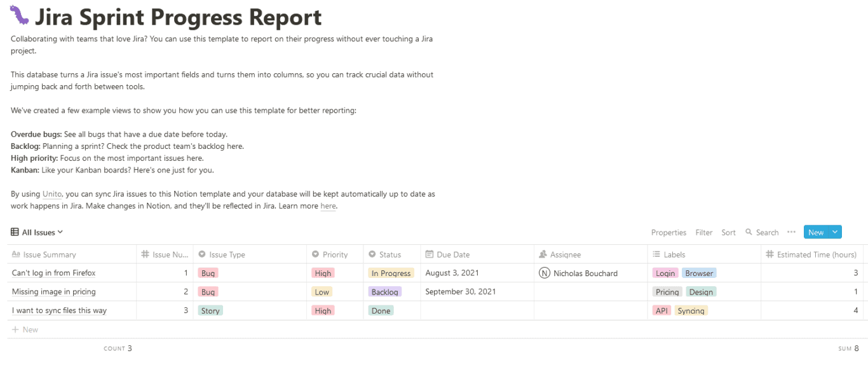Click the table view icon beside All Issues
This screenshot has height=367, width=868.
15,232
